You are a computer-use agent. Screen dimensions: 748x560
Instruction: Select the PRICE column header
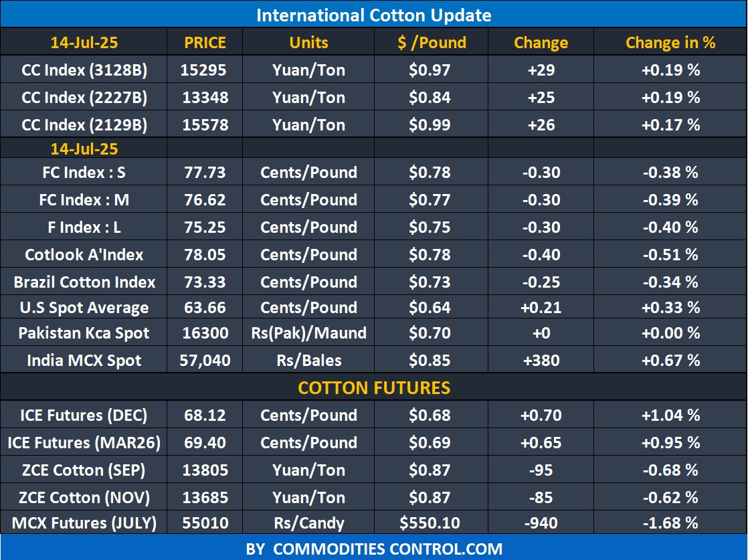tap(205, 43)
